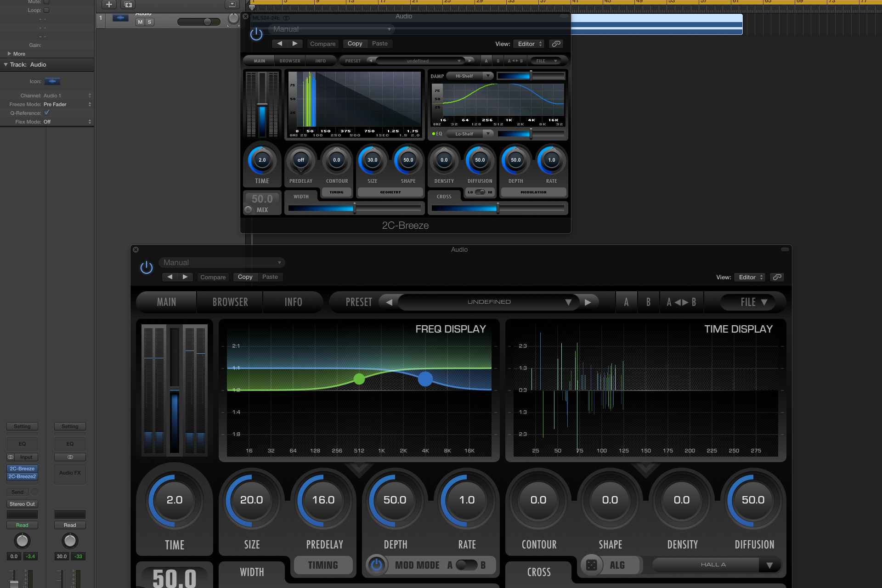Toggle power button of 2C-Breeze plugin window

256,34
